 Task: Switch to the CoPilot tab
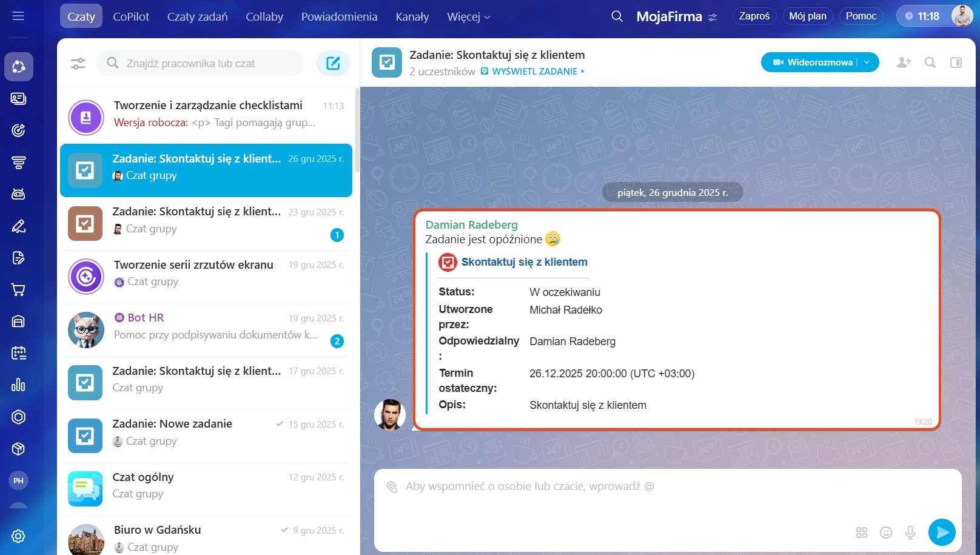(131, 16)
